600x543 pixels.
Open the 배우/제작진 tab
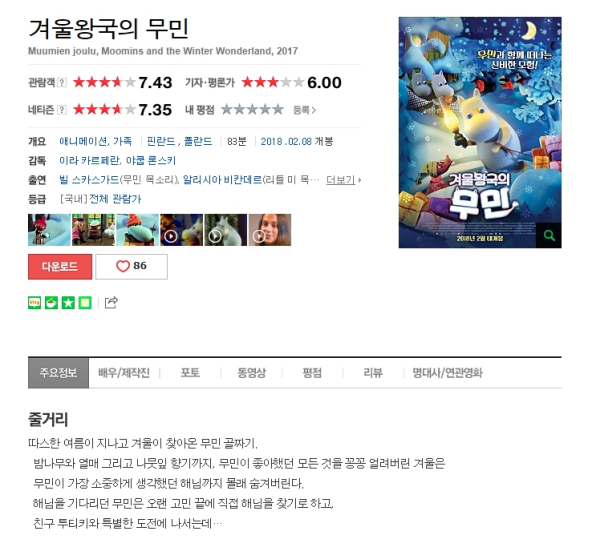coord(124,373)
